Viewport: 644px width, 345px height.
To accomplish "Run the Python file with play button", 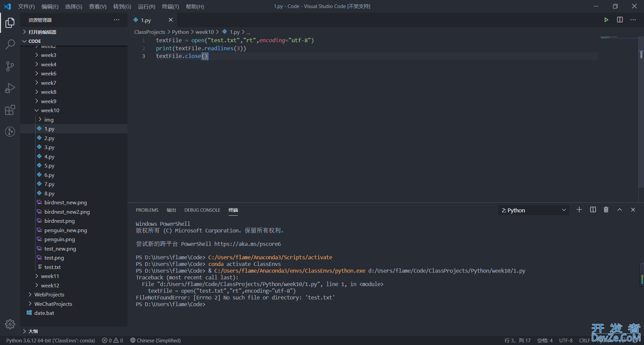I will coord(606,20).
